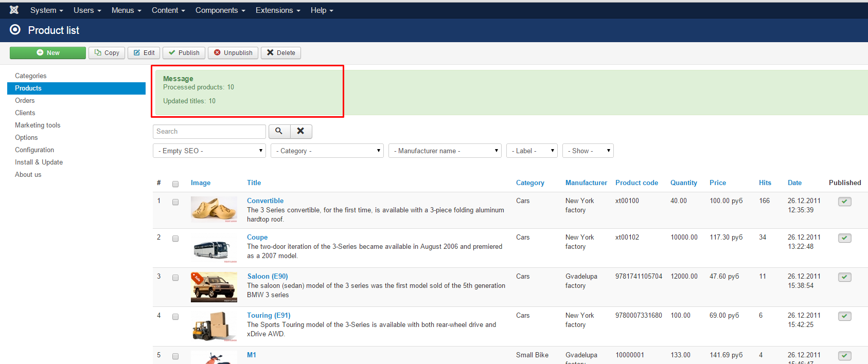Click published status icon for Touring (E91)
Screen dimensions: 868x364
click(x=844, y=316)
